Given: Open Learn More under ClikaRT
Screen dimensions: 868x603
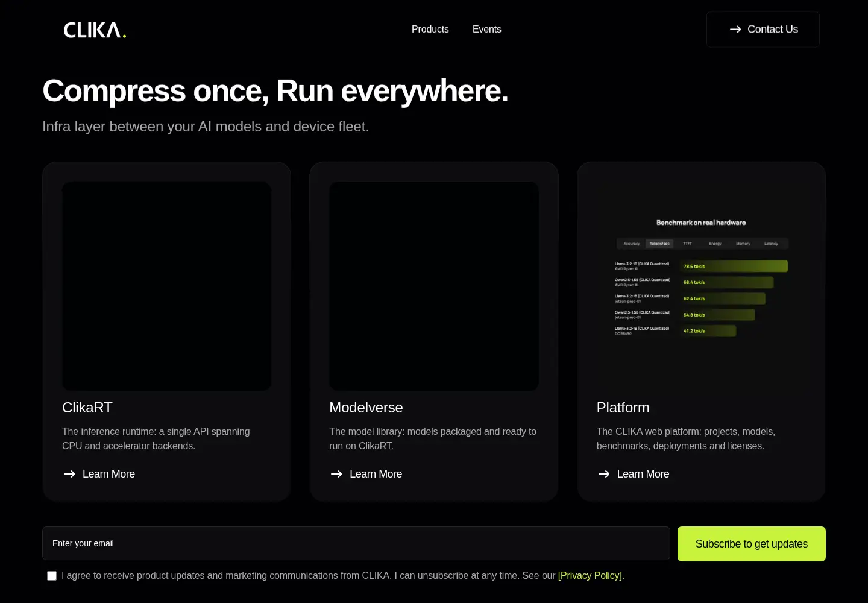Looking at the screenshot, I should [x=99, y=474].
